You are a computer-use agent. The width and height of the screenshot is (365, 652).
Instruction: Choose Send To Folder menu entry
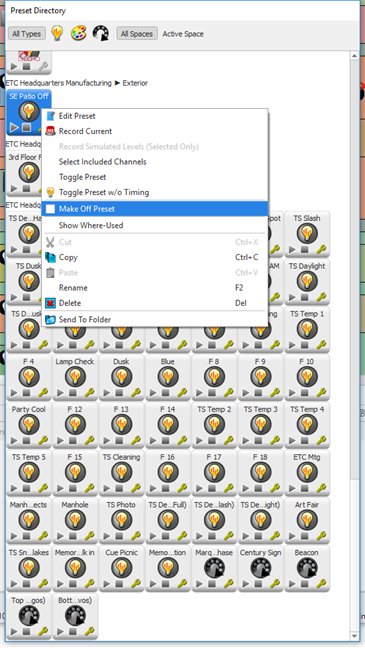click(x=154, y=319)
